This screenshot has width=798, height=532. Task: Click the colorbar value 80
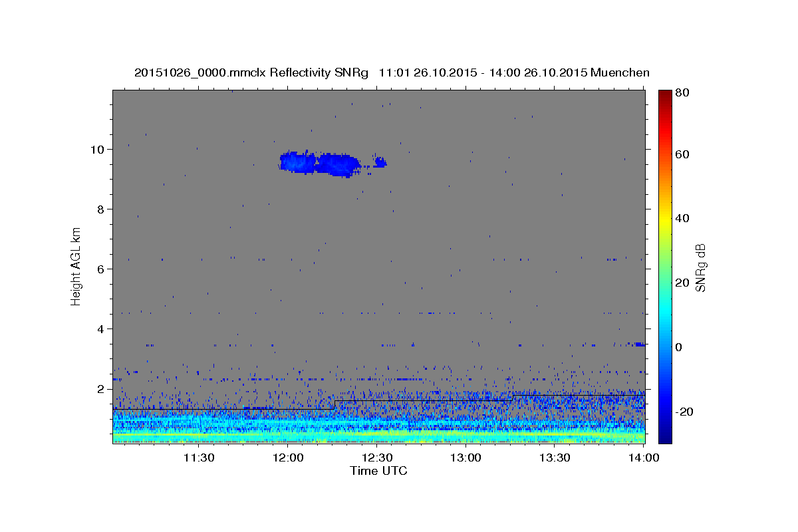[682, 93]
